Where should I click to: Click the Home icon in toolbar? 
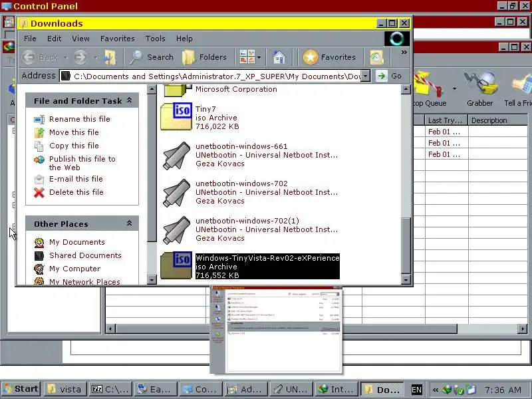coord(279,57)
